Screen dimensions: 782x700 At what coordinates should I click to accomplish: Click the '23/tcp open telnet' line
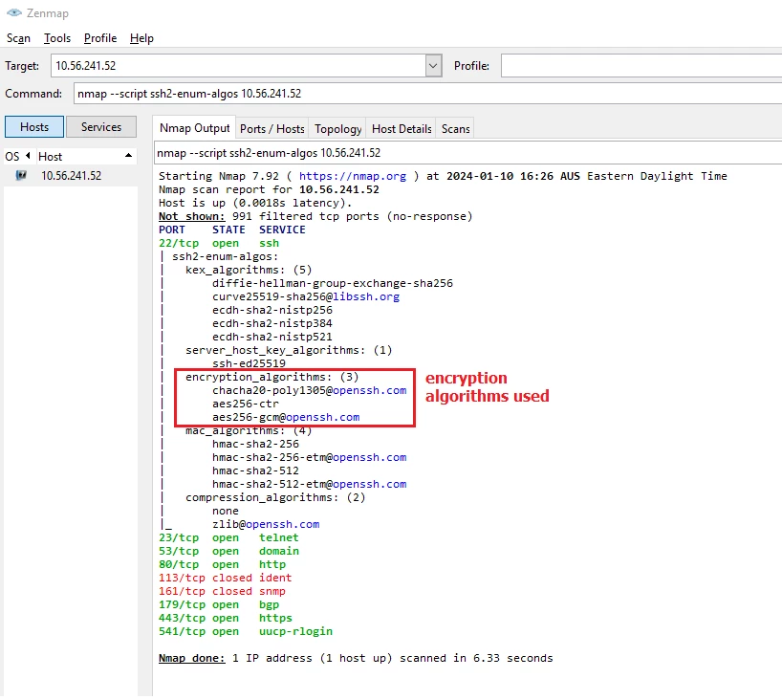(x=228, y=537)
